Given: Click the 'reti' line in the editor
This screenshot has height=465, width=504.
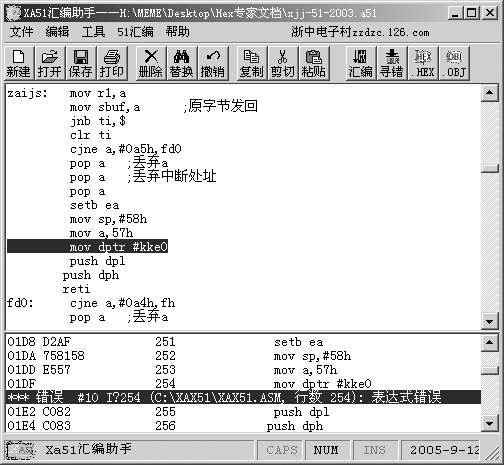Looking at the screenshot, I should click(76, 289).
